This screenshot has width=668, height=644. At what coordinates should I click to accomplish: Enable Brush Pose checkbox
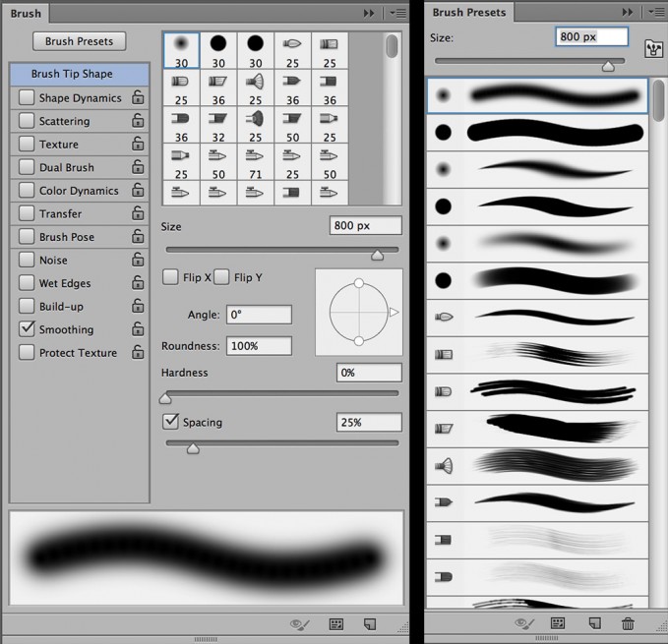click(27, 236)
